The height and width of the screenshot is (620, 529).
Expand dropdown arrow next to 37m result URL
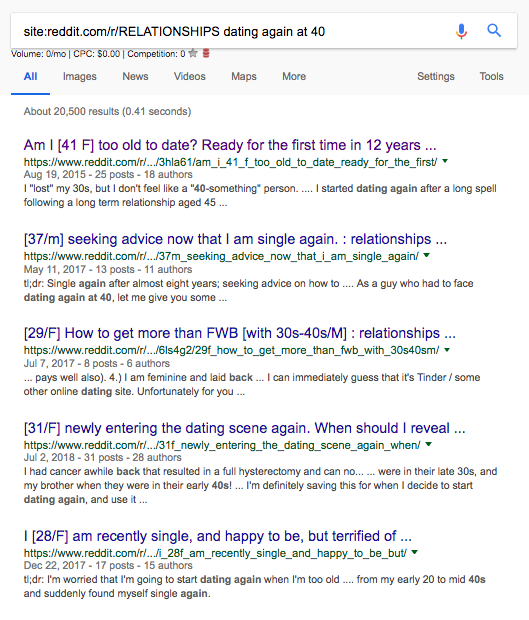(427, 255)
